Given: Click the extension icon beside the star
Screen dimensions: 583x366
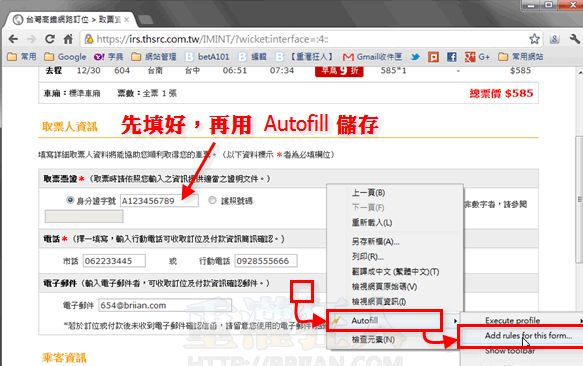Looking at the screenshot, I should click(x=554, y=39).
